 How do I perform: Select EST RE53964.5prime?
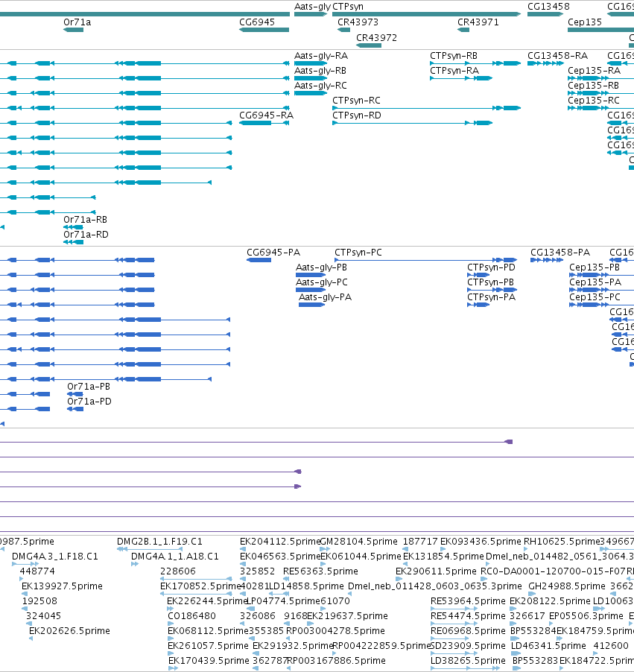pyautogui.click(x=468, y=601)
